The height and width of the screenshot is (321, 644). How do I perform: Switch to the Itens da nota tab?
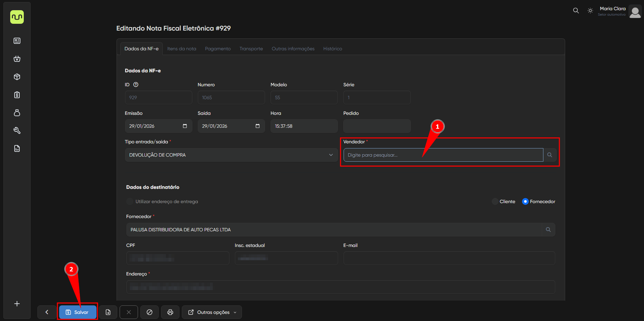(x=181, y=49)
